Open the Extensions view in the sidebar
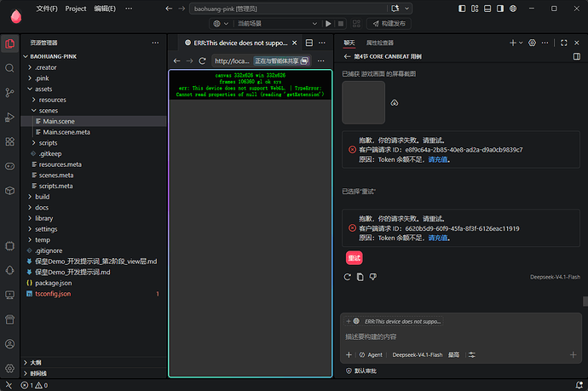Viewport: 588px width, 391px height. (x=9, y=141)
